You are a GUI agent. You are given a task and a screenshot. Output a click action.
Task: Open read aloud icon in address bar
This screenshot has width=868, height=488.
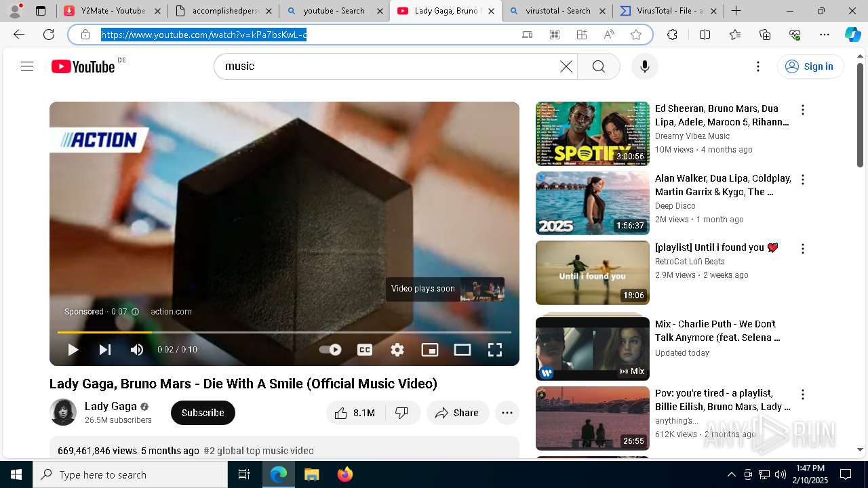609,35
